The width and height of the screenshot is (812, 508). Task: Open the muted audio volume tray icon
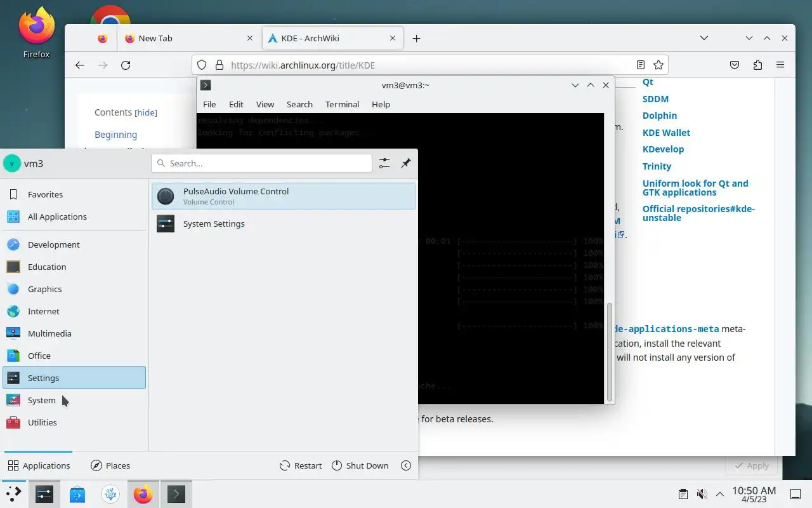702,494
